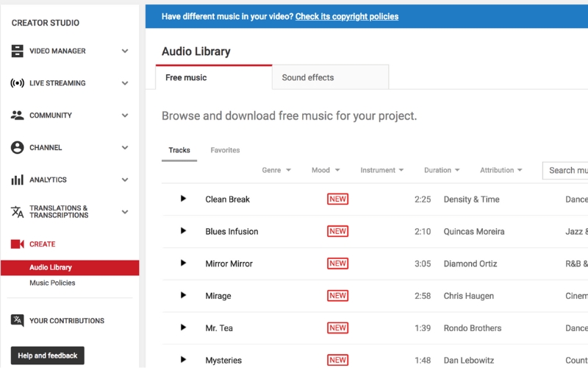Click the Mirror Mirror track title
This screenshot has width=588, height=368.
pyautogui.click(x=229, y=264)
